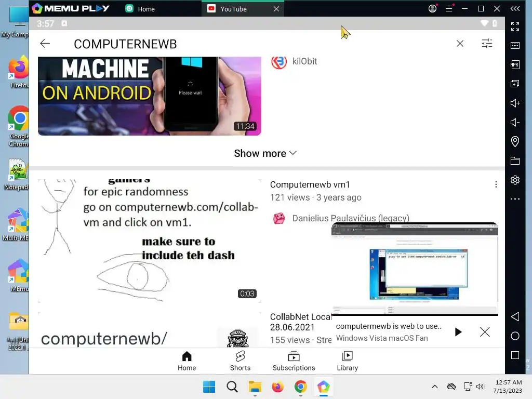
Task: Open the MEmu account profile icon
Action: click(433, 8)
